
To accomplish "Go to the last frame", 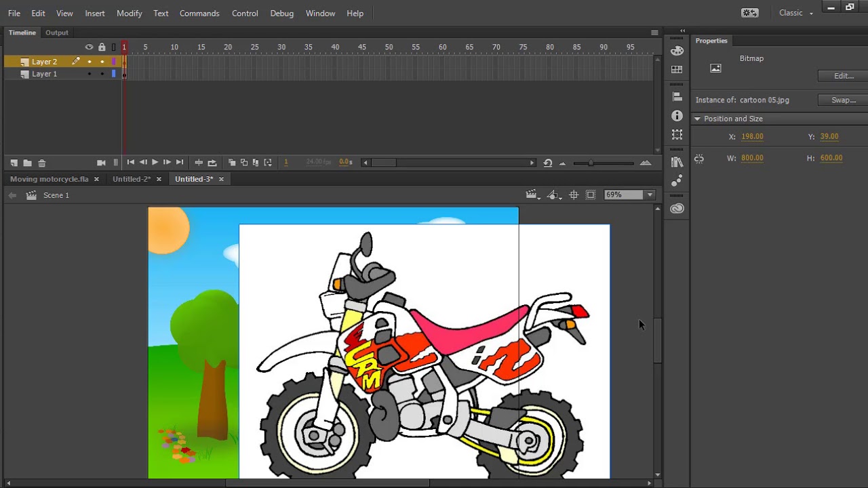I will [180, 162].
